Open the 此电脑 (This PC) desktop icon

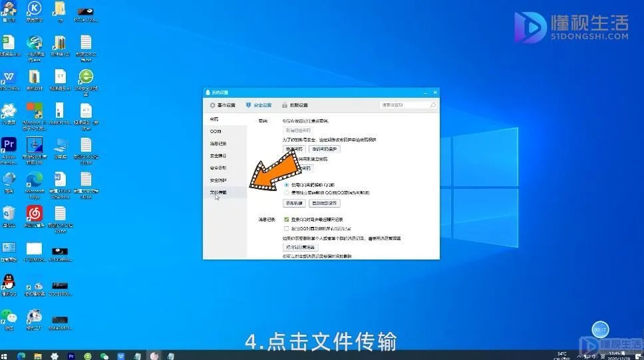(61, 148)
